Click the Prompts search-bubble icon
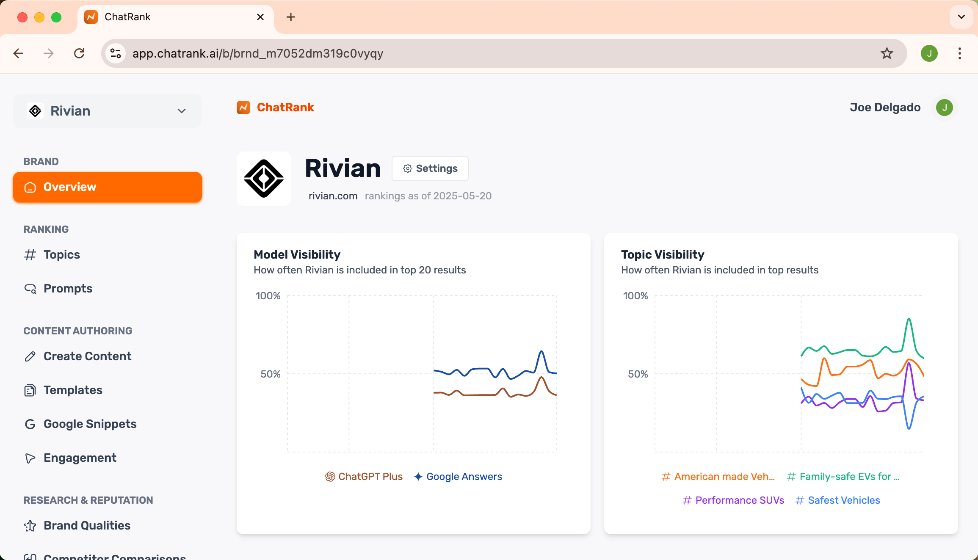Viewport: 978px width, 560px height. pyautogui.click(x=30, y=289)
